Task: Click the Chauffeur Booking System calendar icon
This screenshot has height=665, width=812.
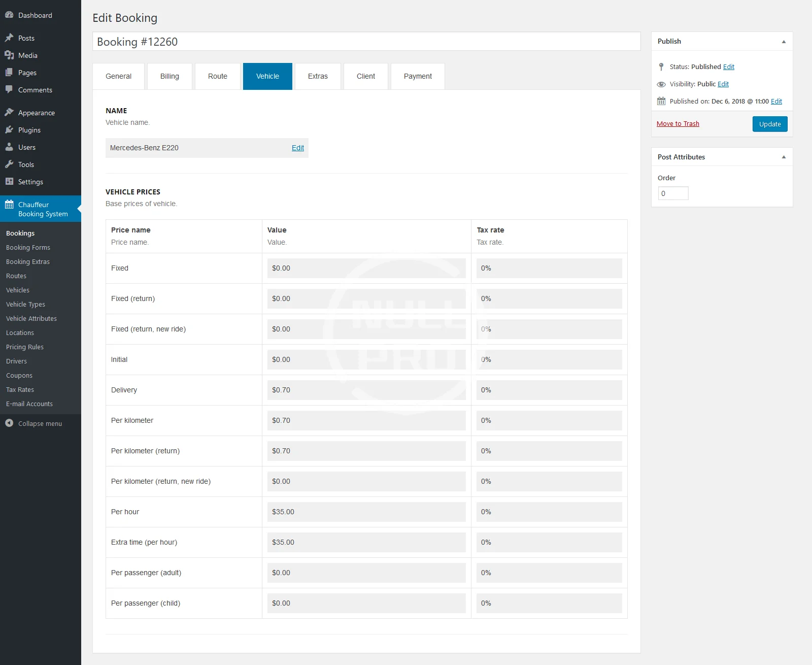Action: (9, 205)
